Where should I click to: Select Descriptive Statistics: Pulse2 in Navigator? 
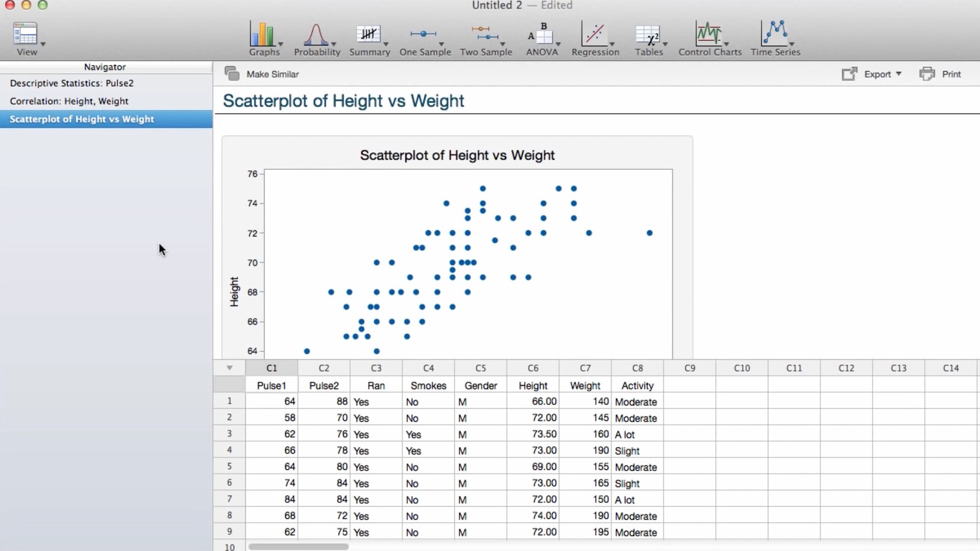coord(71,83)
